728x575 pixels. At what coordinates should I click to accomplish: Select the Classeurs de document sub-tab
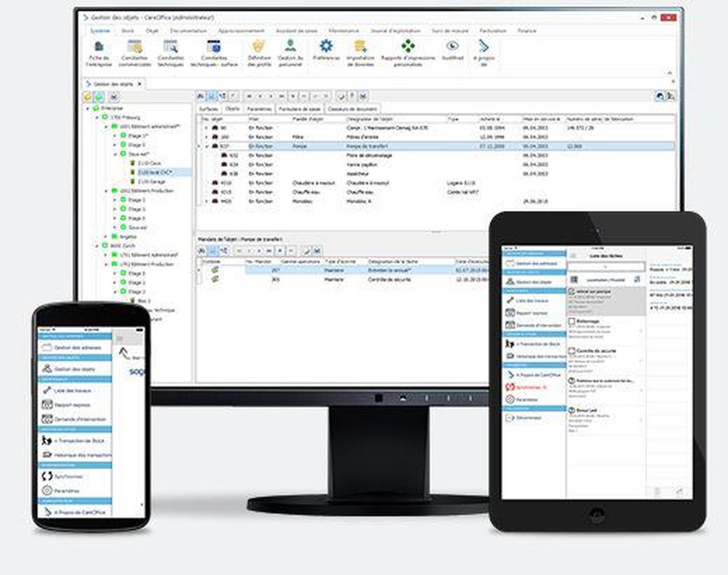(x=352, y=108)
